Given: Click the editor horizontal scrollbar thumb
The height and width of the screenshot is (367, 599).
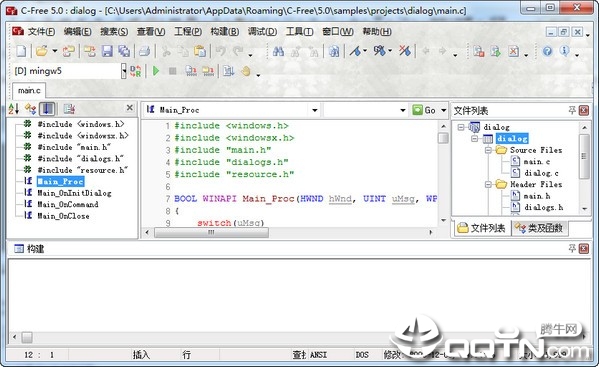Looking at the screenshot, I should coord(211,232).
